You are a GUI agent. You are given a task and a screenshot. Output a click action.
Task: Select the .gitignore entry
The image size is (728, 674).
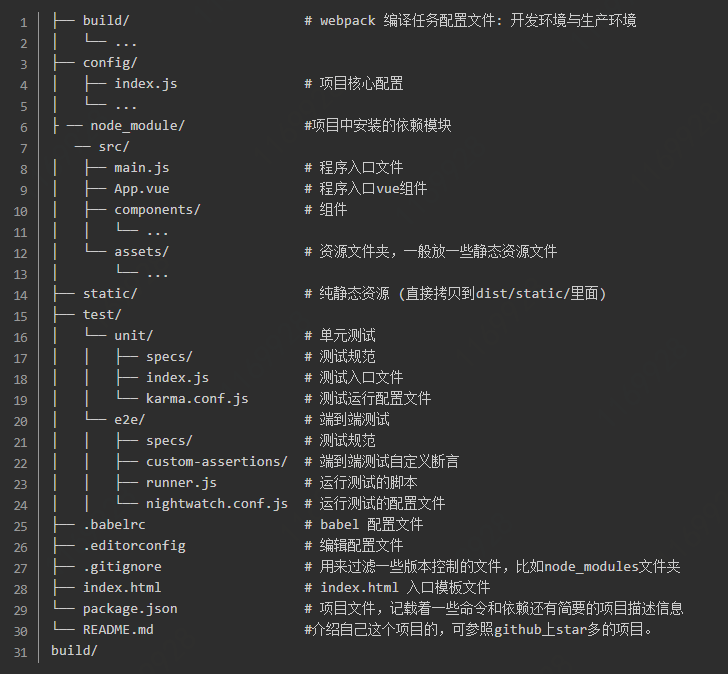pos(122,567)
